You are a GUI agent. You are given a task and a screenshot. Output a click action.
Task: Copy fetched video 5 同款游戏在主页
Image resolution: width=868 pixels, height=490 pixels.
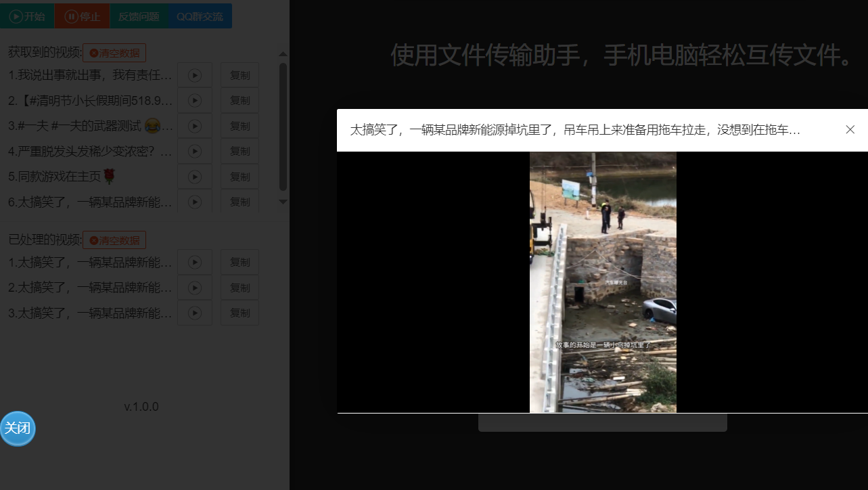[239, 177]
